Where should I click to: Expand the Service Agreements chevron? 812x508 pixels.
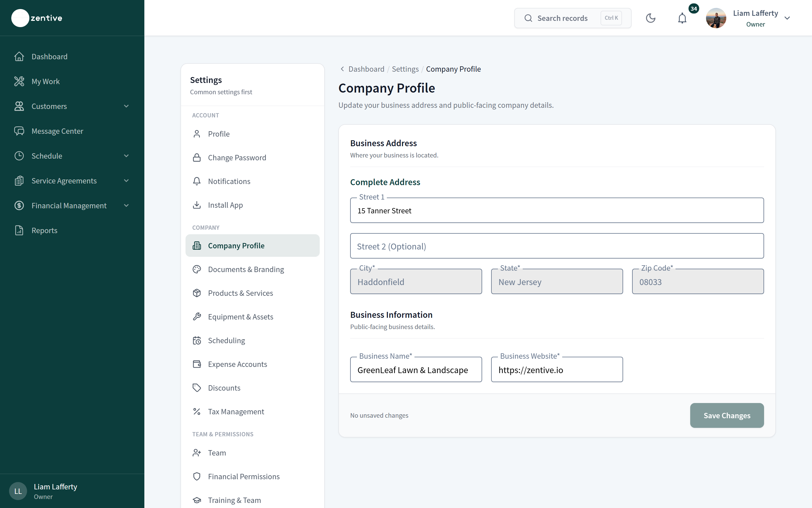point(127,181)
